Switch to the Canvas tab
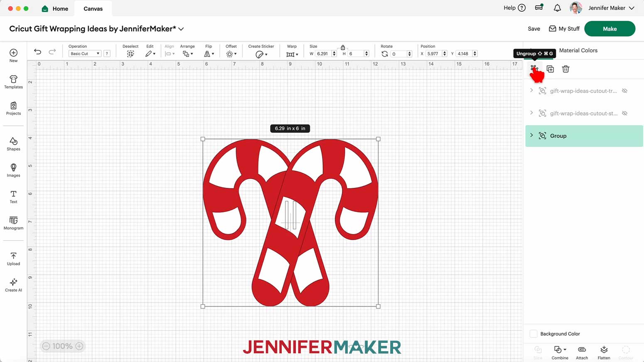Viewport: 644px width, 362px height. point(93,8)
